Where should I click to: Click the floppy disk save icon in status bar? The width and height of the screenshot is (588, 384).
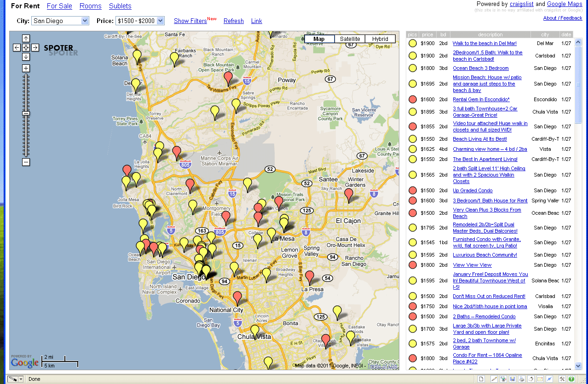513,379
